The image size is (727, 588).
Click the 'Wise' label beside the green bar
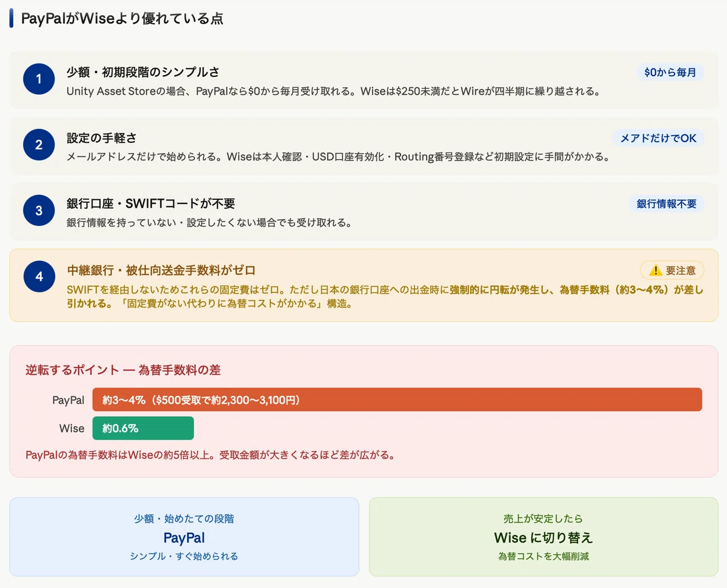71,428
